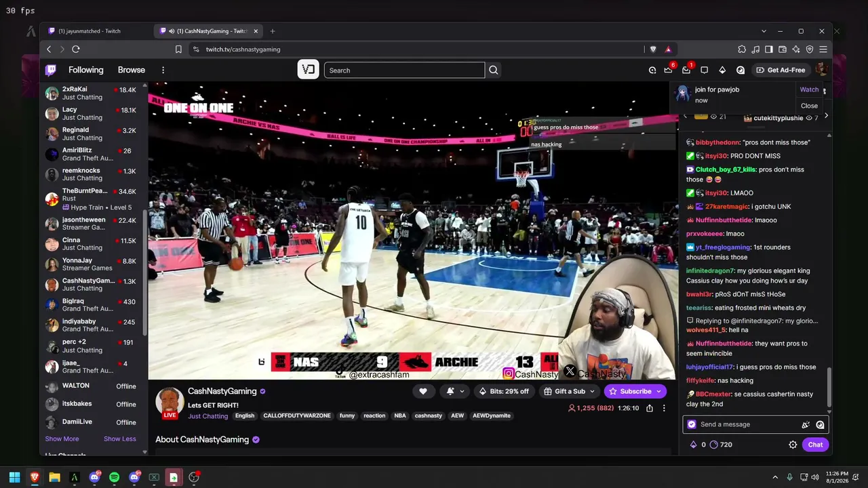
Task: Subscribe to CashNastyGaming
Action: click(x=635, y=391)
